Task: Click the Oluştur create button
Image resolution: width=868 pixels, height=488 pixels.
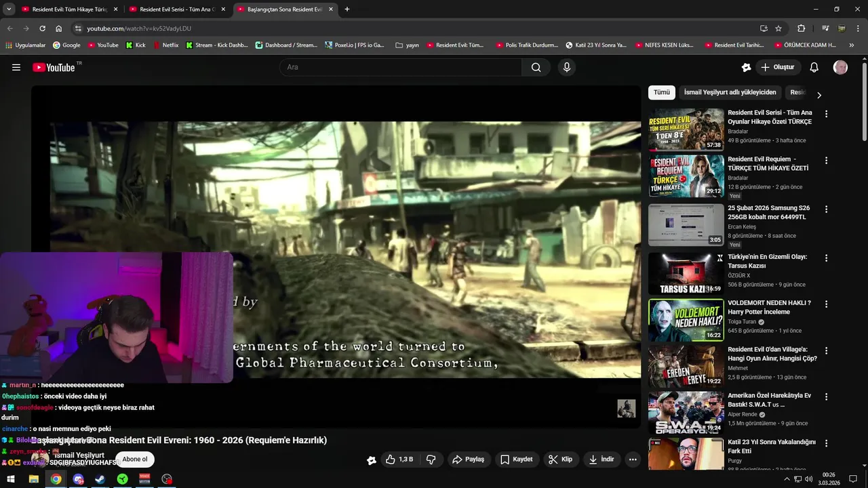Action: [x=778, y=67]
